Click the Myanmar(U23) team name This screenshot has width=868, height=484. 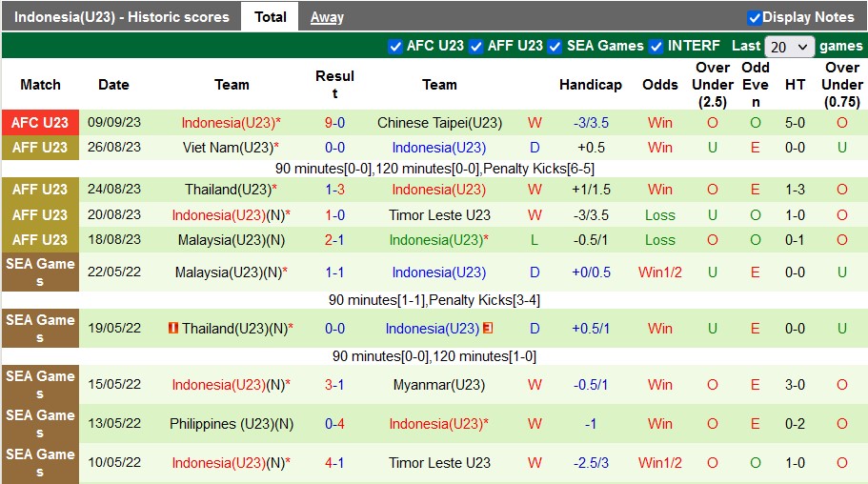point(439,385)
